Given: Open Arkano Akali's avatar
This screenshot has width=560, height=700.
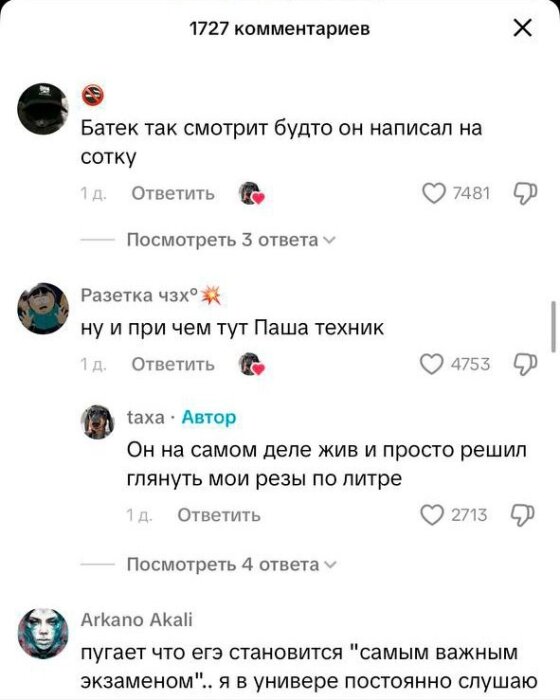Looking at the screenshot, I should click(43, 633).
